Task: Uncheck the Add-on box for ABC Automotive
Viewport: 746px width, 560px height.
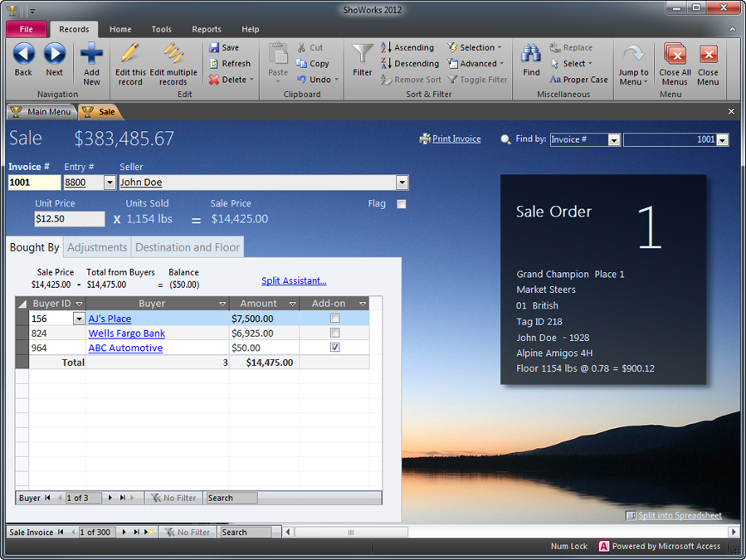Action: (334, 347)
